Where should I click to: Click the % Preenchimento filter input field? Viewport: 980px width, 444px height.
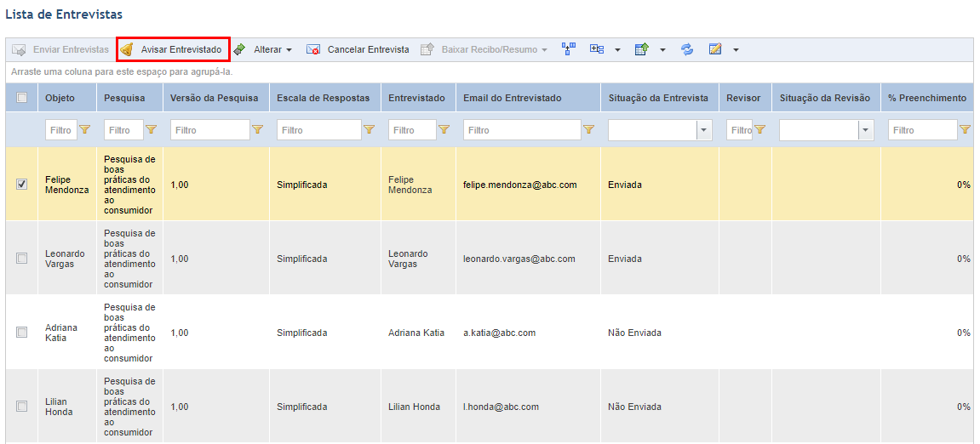click(922, 130)
